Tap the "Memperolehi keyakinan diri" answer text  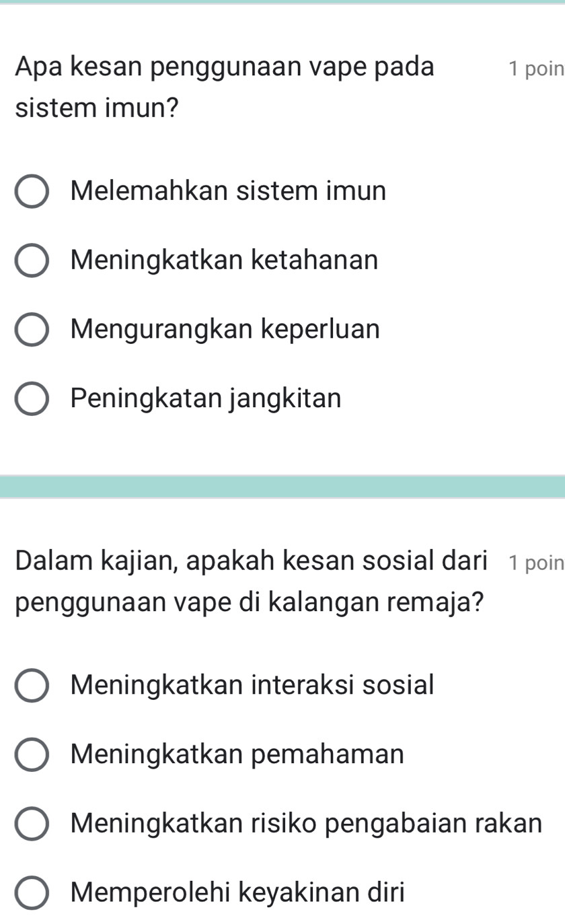(x=237, y=892)
